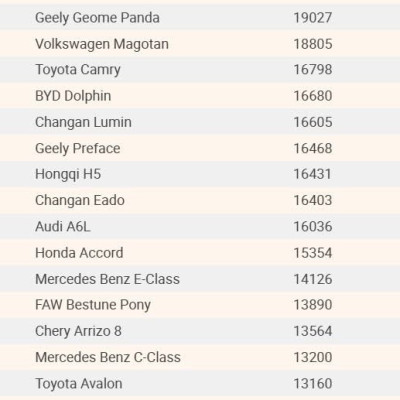Select the Geely Geome Panda row

click(200, 17)
